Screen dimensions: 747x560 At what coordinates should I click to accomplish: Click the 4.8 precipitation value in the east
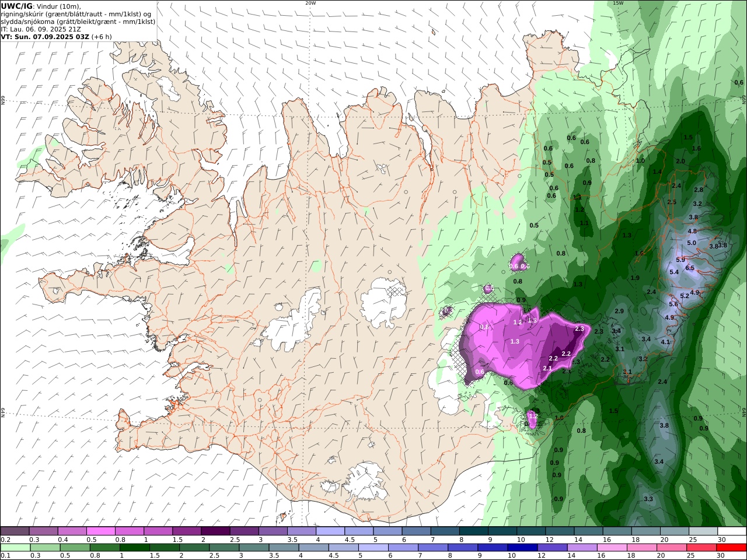coord(692,231)
